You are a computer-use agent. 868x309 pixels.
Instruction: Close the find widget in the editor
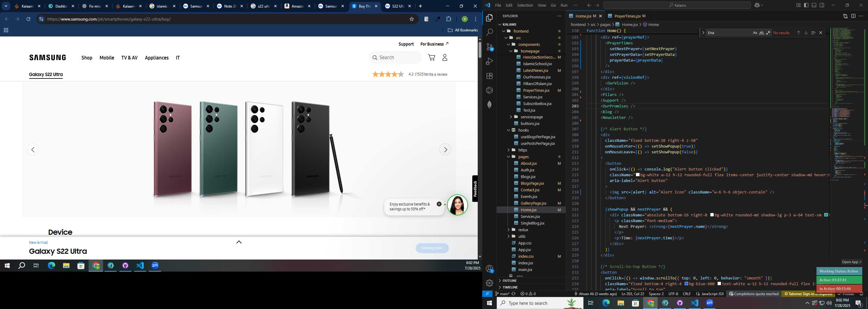821,33
